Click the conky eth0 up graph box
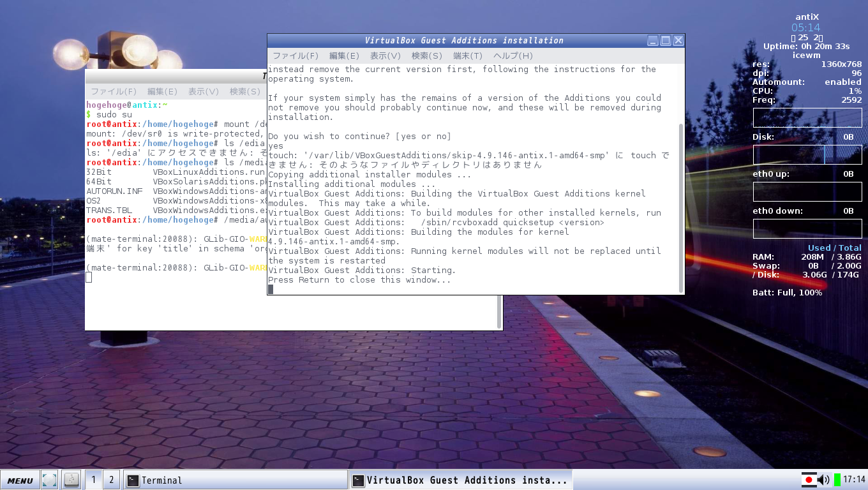Viewport: 868px width, 490px height. pyautogui.click(x=807, y=192)
